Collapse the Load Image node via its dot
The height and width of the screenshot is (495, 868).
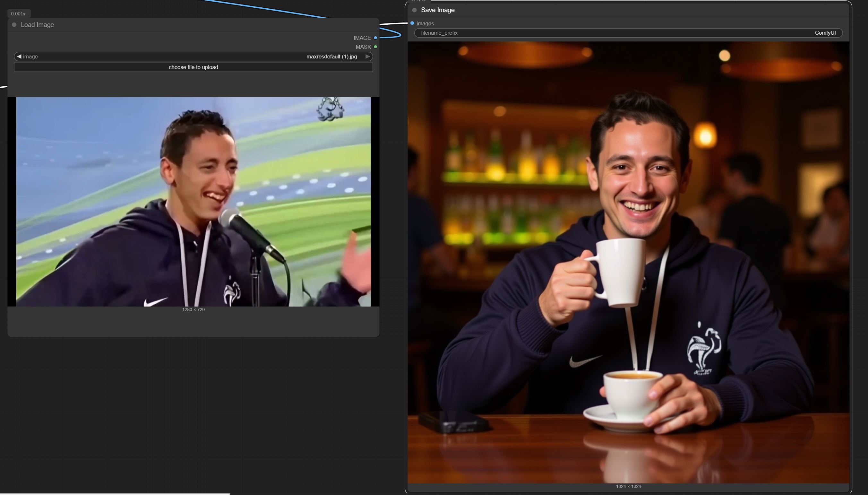click(14, 25)
